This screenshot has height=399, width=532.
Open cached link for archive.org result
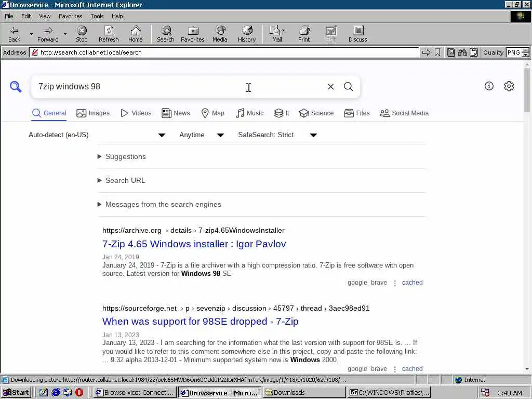(x=412, y=283)
